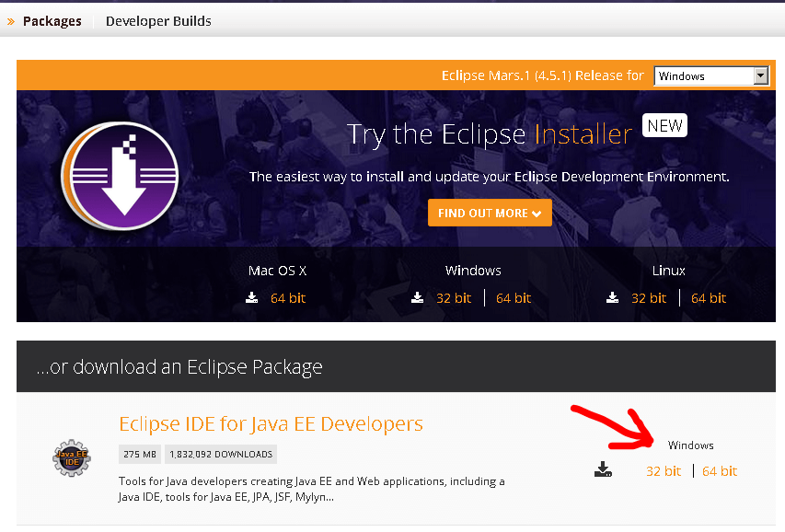
Task: Open the Developer Builds tab
Action: click(158, 21)
